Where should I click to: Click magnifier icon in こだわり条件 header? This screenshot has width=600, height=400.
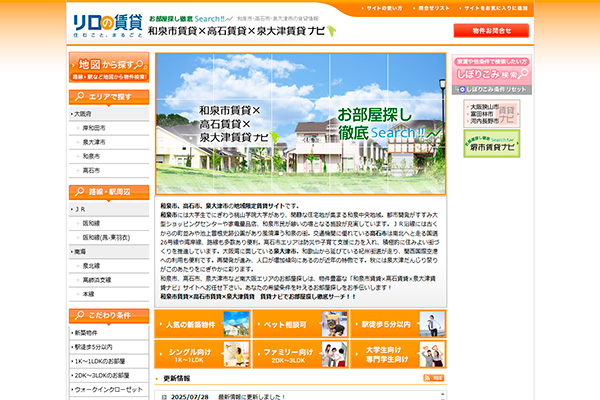[80, 315]
